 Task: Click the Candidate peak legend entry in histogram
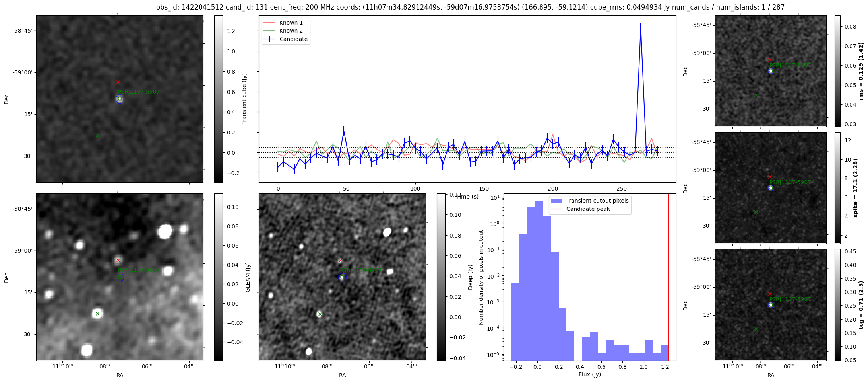pos(587,209)
